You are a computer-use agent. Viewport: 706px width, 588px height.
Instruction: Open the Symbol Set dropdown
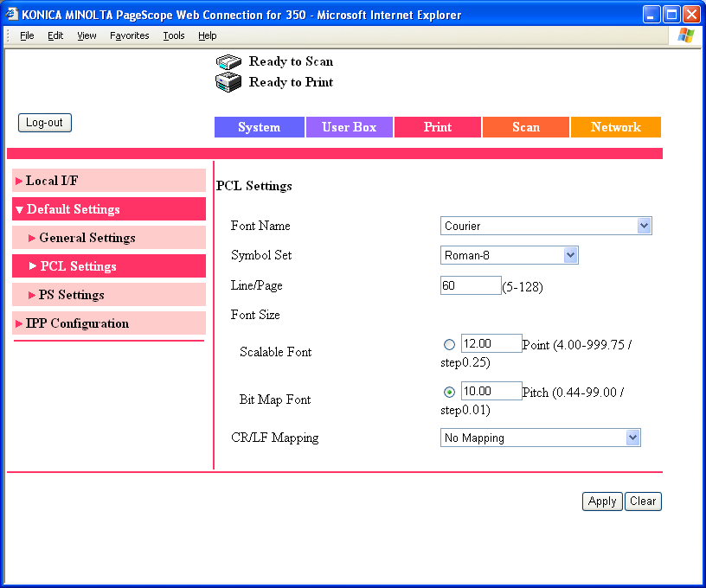pos(509,256)
